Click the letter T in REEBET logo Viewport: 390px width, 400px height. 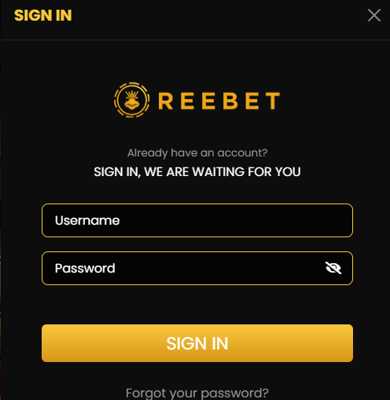(x=273, y=101)
